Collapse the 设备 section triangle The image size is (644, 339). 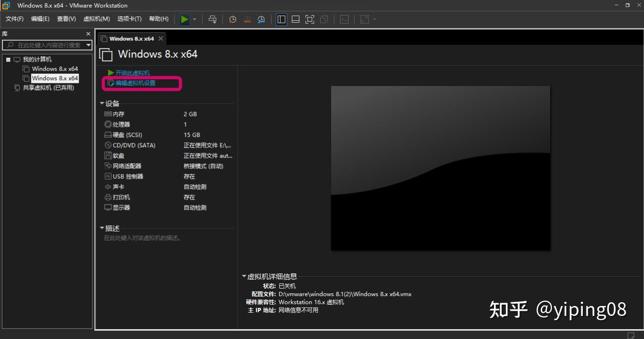[102, 103]
